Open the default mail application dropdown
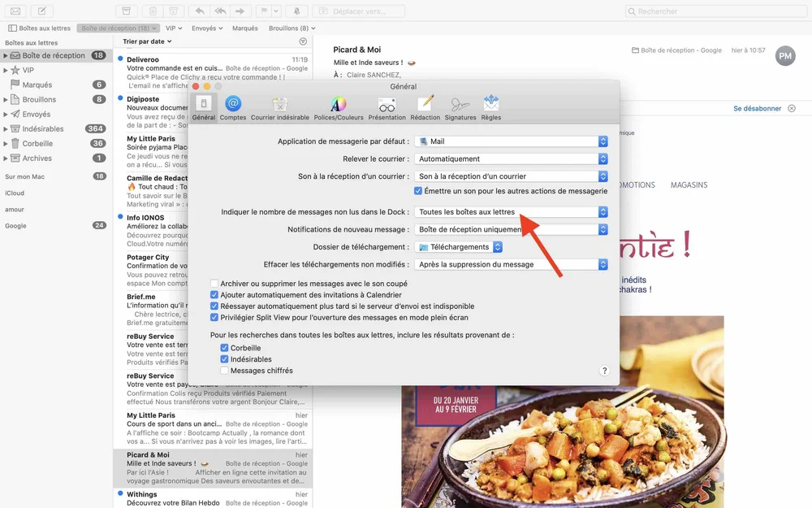812x508 pixels. click(511, 141)
